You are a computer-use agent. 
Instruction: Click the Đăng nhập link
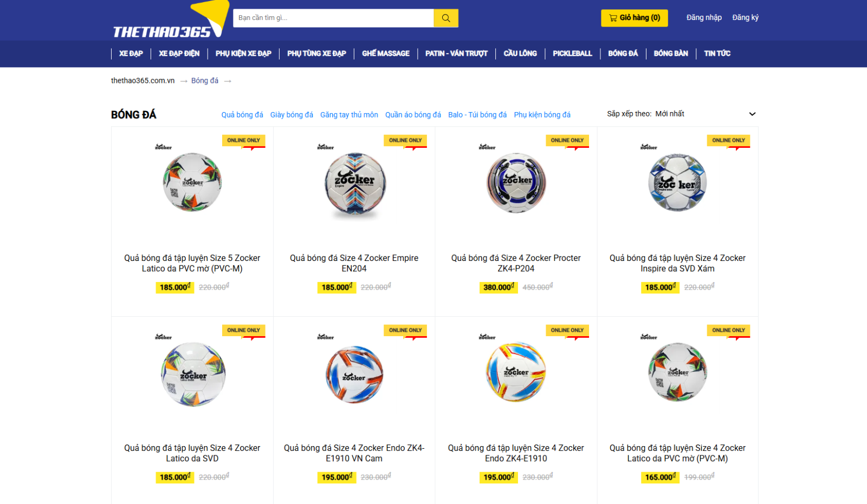704,17
